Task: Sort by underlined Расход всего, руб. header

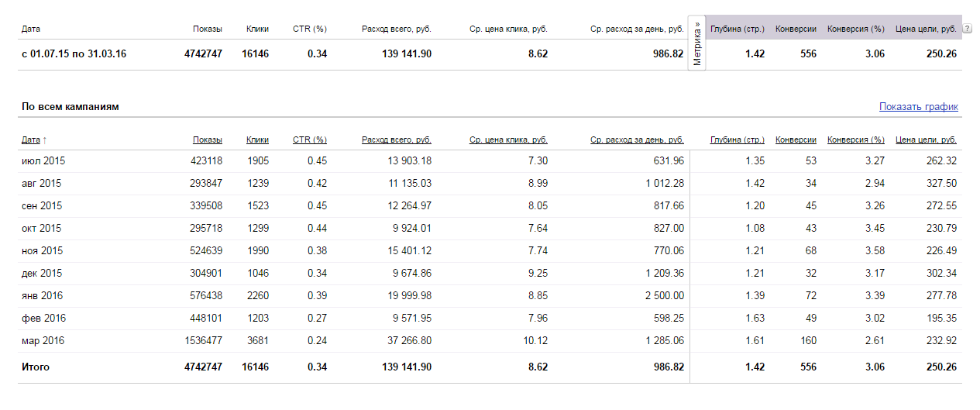Action: pos(397,140)
